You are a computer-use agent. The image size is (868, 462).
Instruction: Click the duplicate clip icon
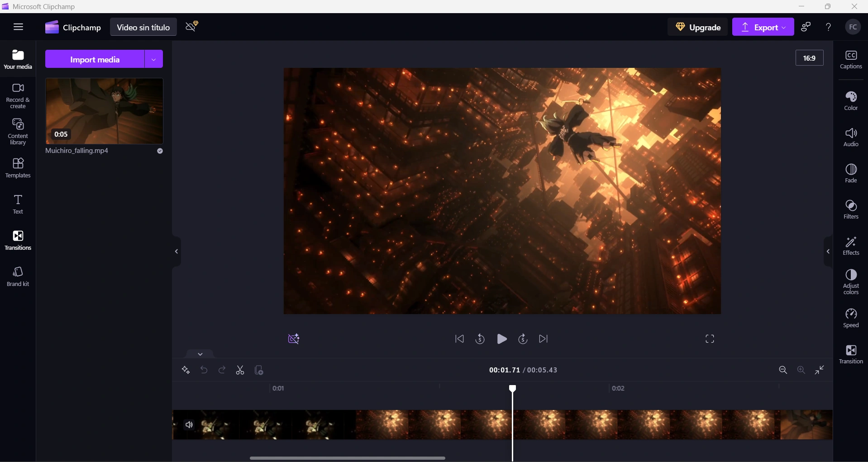259,370
